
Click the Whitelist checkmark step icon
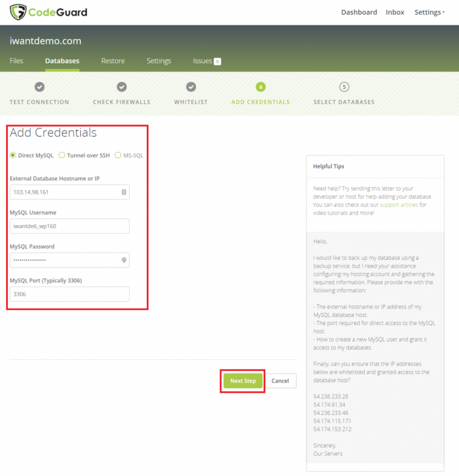click(x=191, y=87)
